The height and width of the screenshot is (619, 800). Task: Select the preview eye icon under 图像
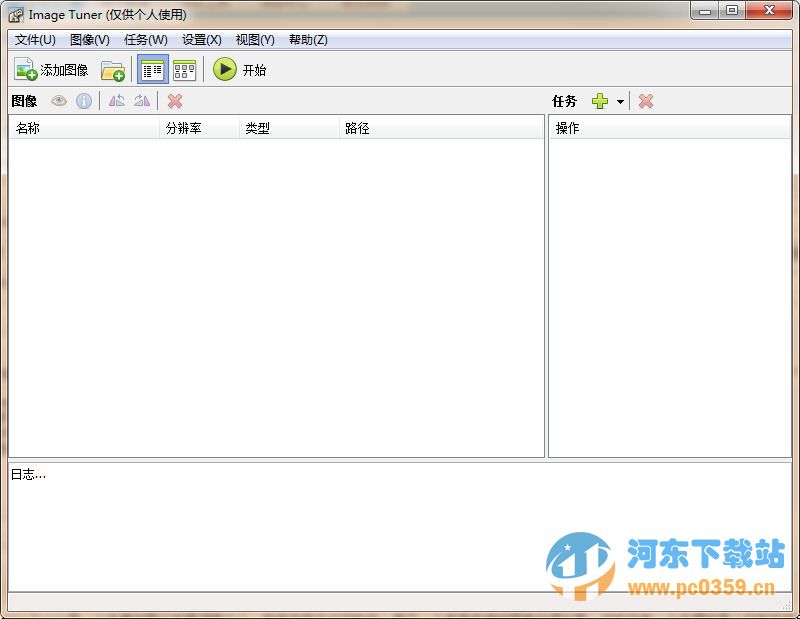59,100
